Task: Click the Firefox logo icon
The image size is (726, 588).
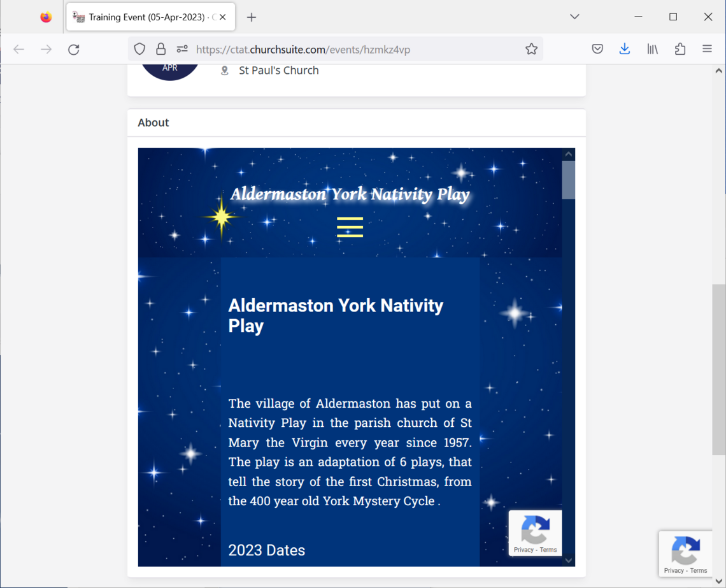Action: coord(46,17)
